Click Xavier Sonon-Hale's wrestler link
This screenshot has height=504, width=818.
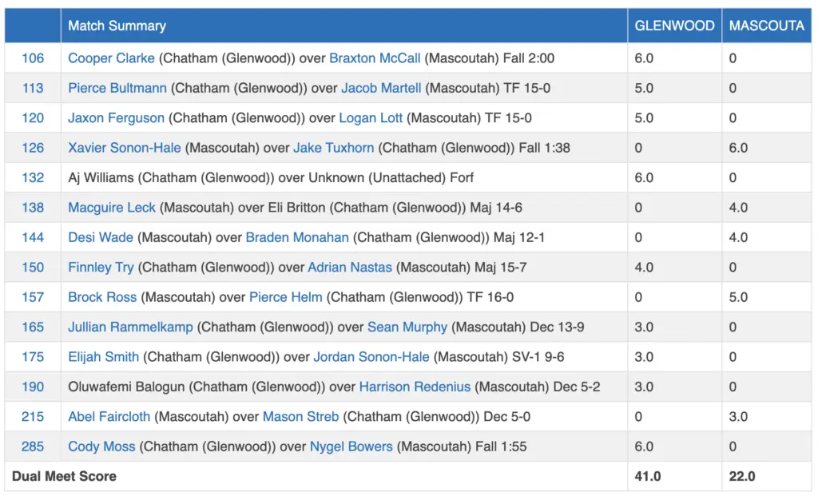pyautogui.click(x=125, y=148)
